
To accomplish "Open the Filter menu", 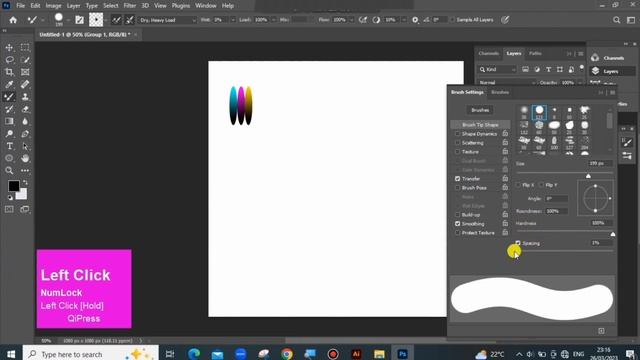I will (x=130, y=6).
